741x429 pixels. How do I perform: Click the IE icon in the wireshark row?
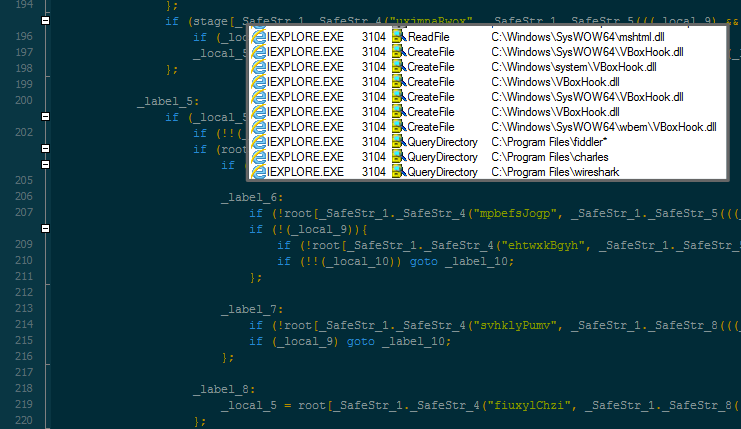click(259, 172)
